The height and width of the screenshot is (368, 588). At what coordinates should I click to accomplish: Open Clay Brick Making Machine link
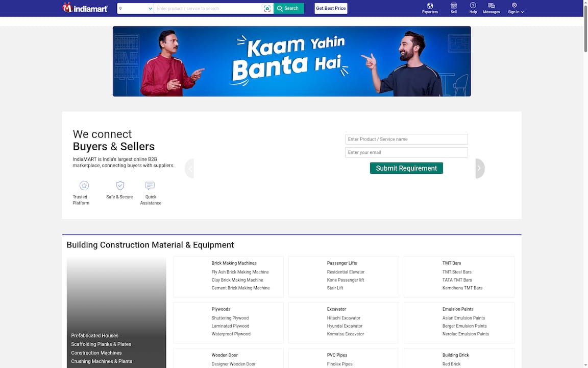[237, 280]
